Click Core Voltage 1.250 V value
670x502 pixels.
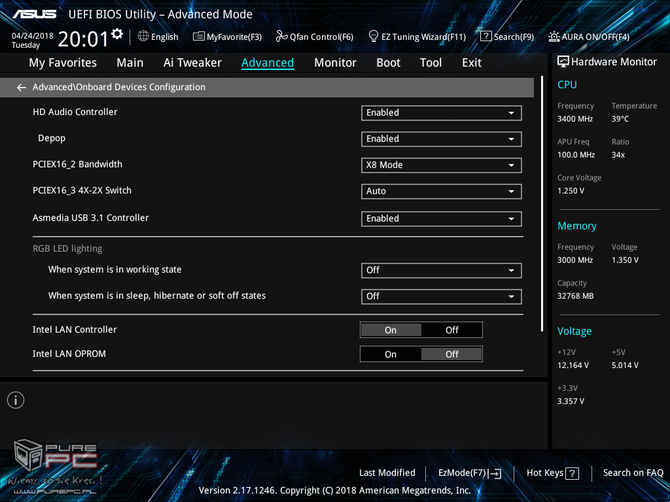point(570,191)
